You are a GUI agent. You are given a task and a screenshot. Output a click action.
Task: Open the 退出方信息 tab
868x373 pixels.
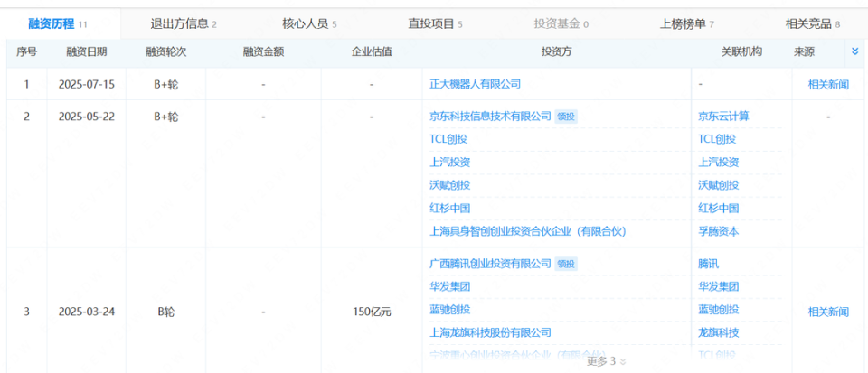pyautogui.click(x=184, y=23)
